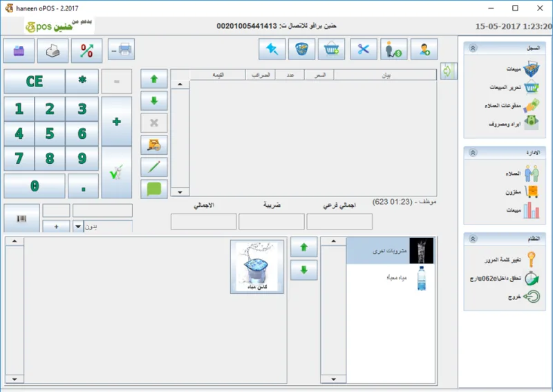Click keypad digit 0

click(35, 186)
